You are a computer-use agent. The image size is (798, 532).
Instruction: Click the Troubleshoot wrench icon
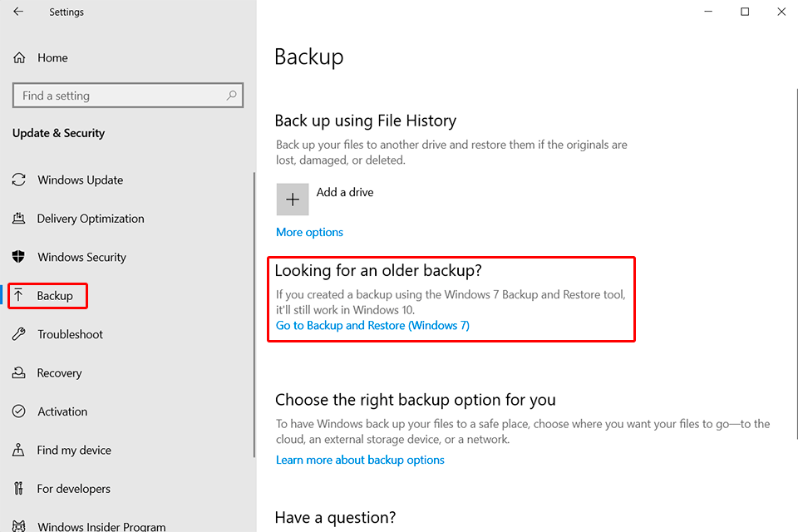click(19, 334)
